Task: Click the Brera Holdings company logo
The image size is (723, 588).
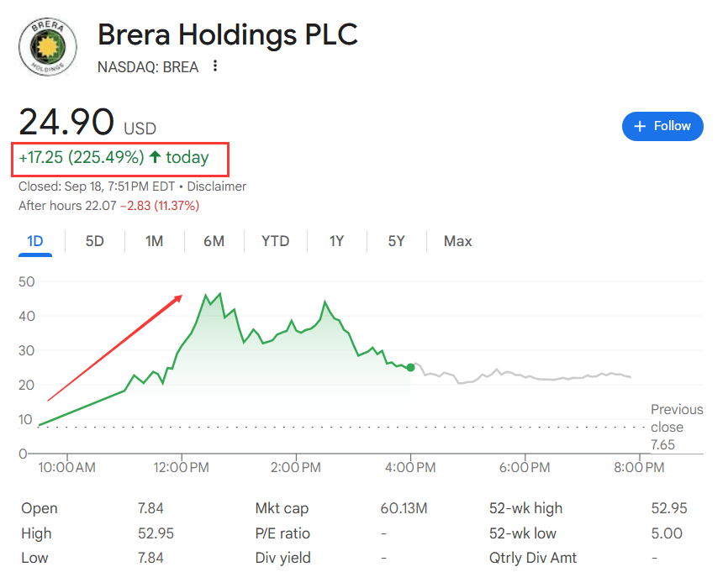Action: coord(47,46)
